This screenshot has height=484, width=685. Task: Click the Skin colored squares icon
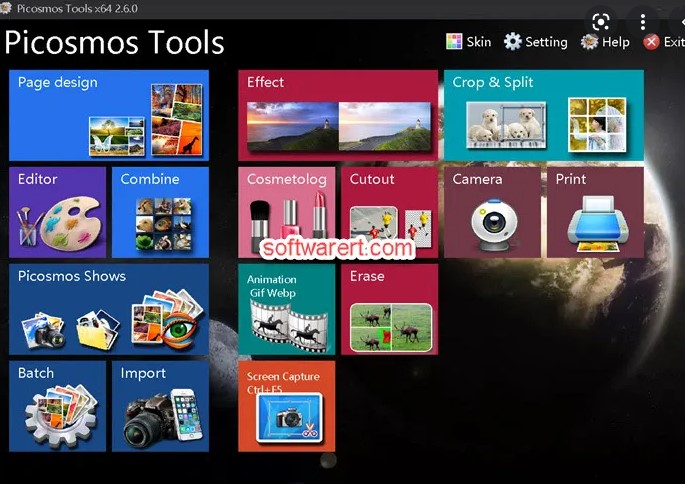[454, 42]
